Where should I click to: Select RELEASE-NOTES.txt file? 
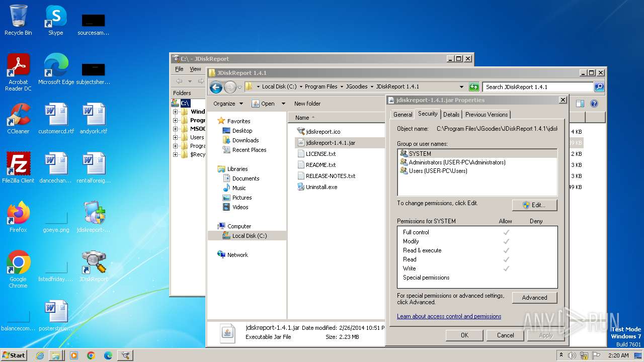(x=326, y=176)
